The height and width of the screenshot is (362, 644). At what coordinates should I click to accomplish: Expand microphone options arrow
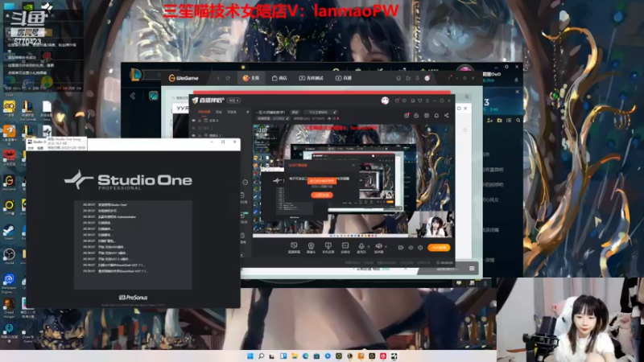[368, 246]
